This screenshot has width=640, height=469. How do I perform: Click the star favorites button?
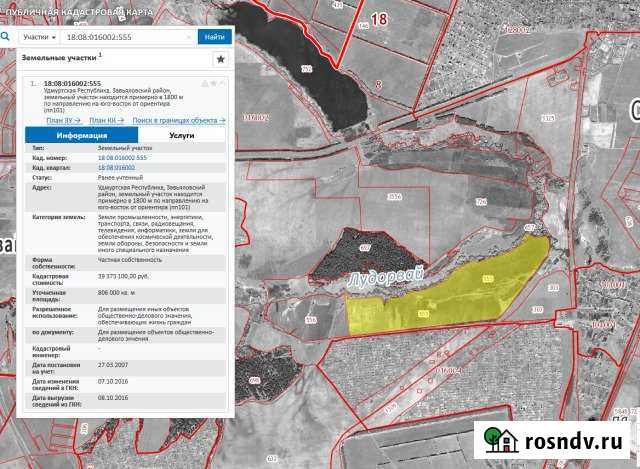click(x=220, y=60)
